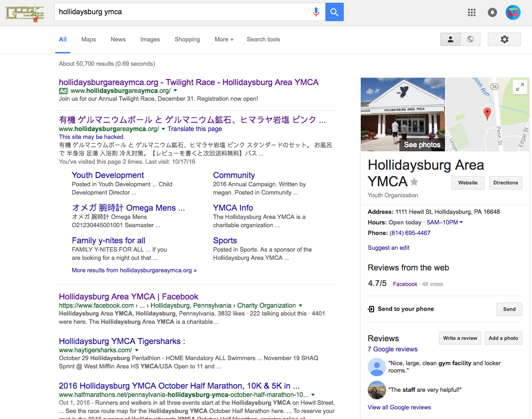Click the Google doodle logo

[x=25, y=13]
